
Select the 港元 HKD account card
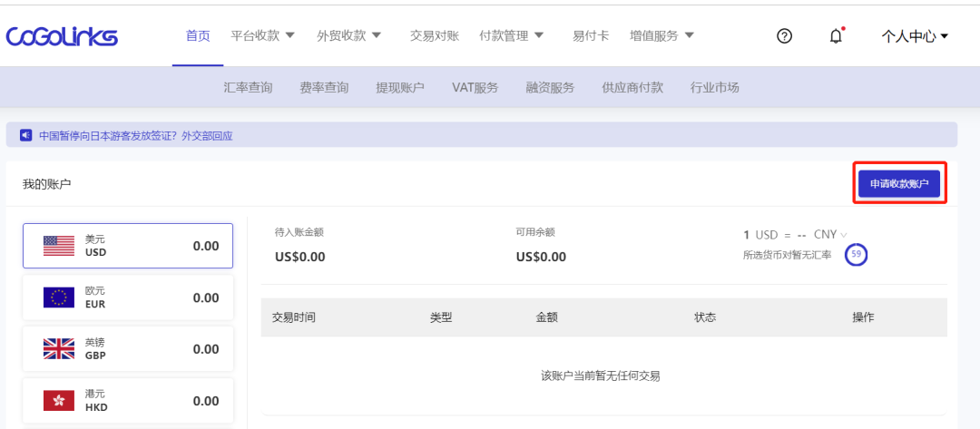pos(128,401)
